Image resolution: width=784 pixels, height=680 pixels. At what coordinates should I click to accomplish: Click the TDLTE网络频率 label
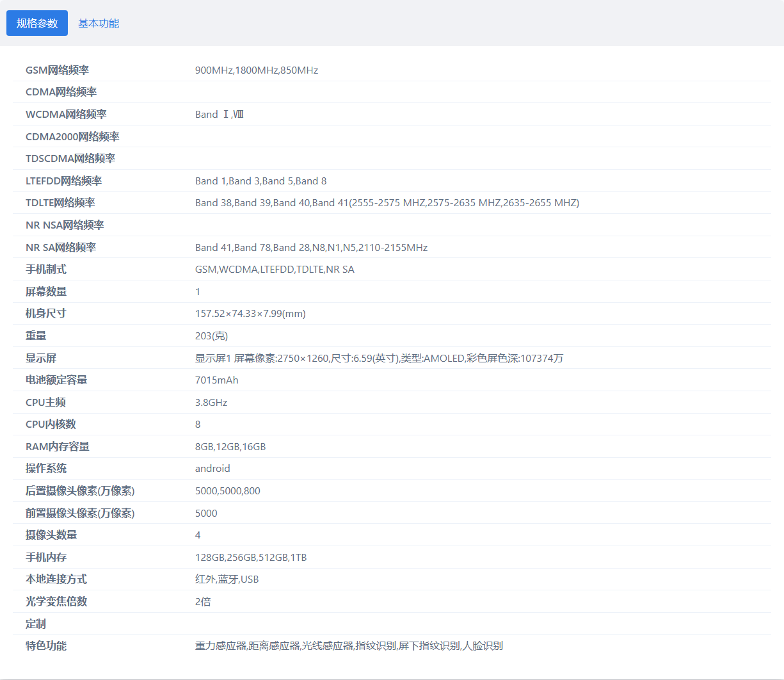(60, 202)
